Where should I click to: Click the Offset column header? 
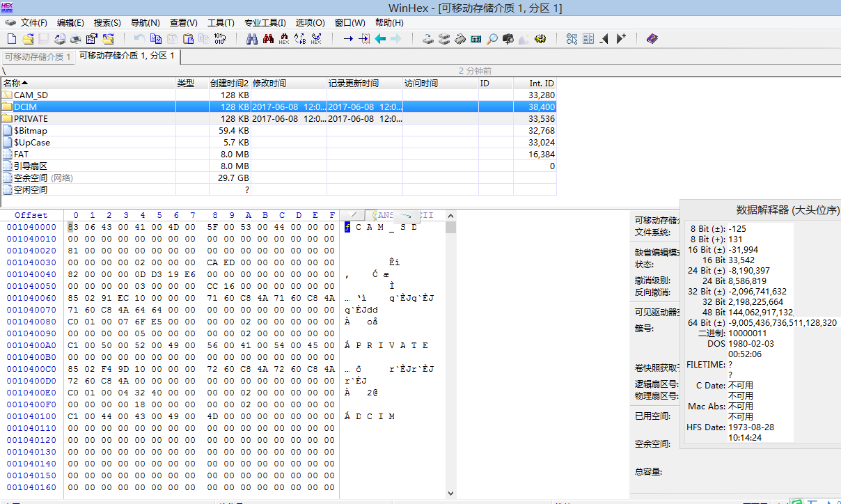(x=31, y=215)
